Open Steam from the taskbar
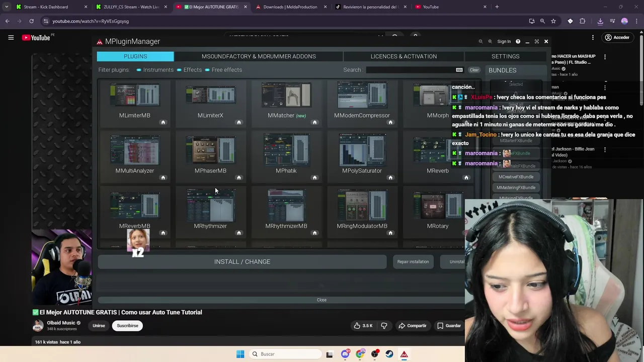 (x=389, y=354)
